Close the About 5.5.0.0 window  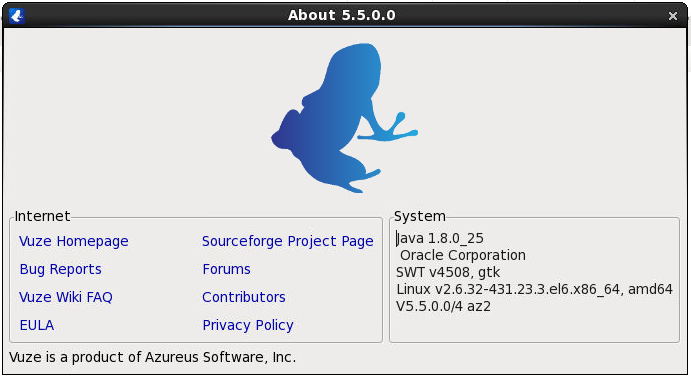[x=672, y=16]
